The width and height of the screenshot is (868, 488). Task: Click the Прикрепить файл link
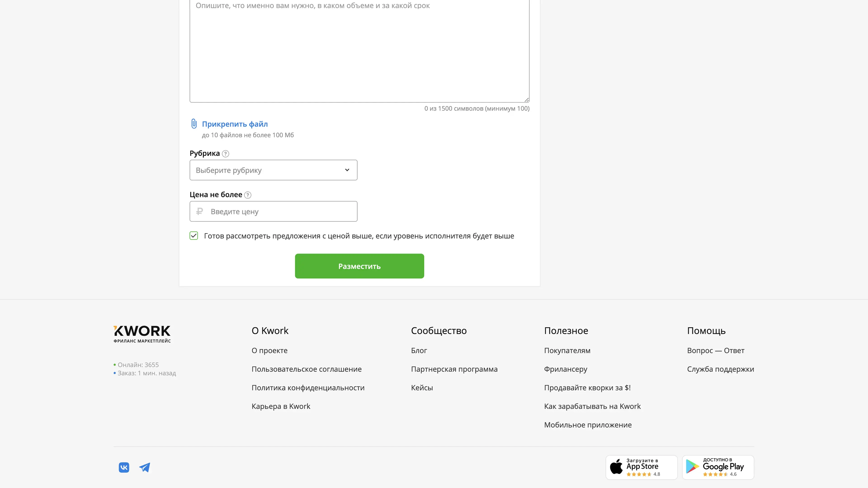click(x=235, y=124)
